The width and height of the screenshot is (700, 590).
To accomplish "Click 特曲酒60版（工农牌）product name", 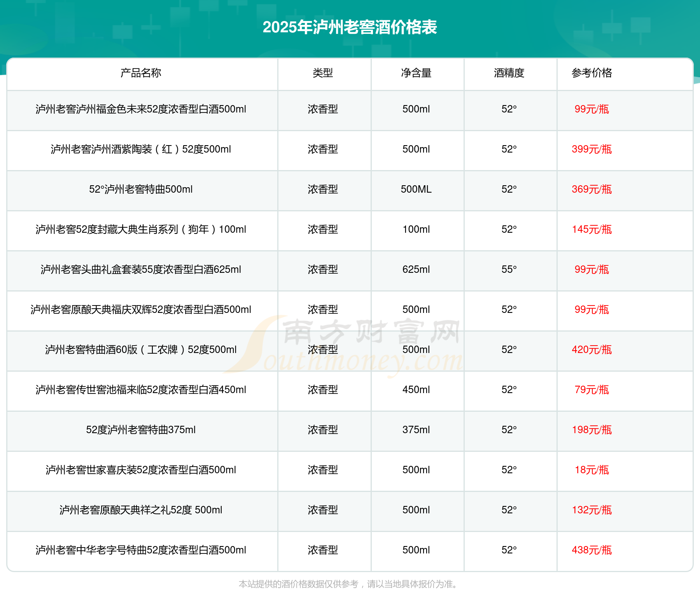I will click(141, 350).
